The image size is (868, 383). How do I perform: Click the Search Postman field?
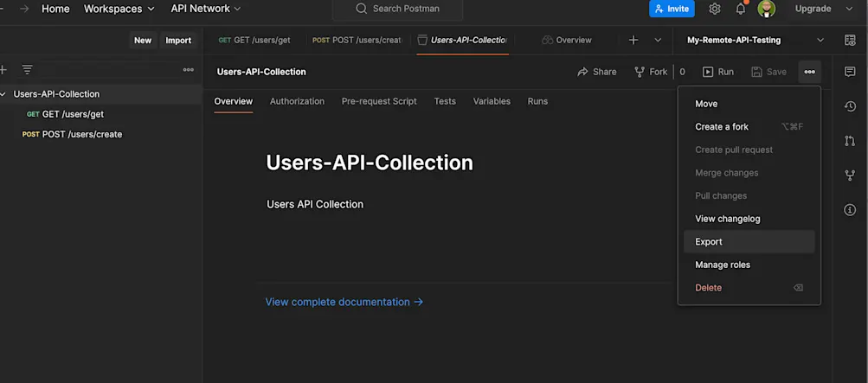tap(397, 9)
